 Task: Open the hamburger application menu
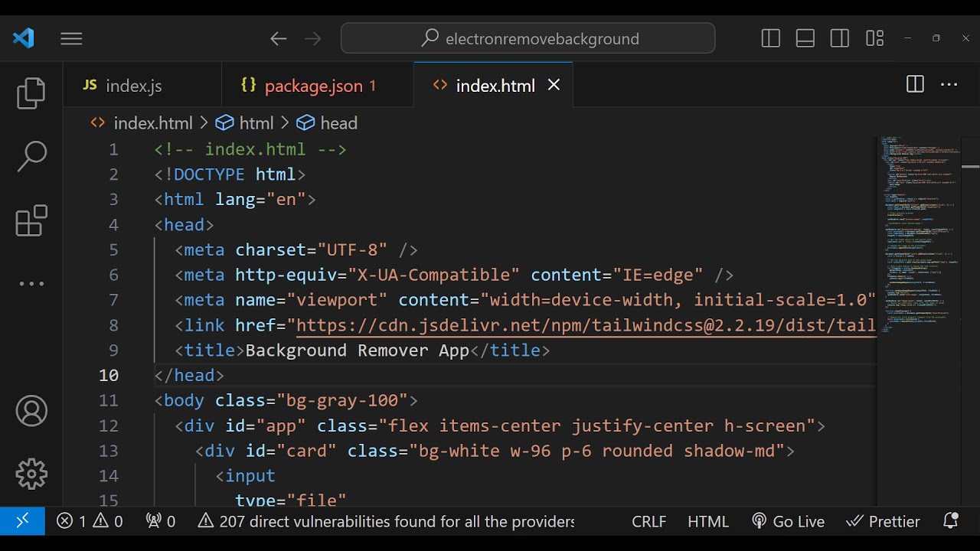pos(71,38)
